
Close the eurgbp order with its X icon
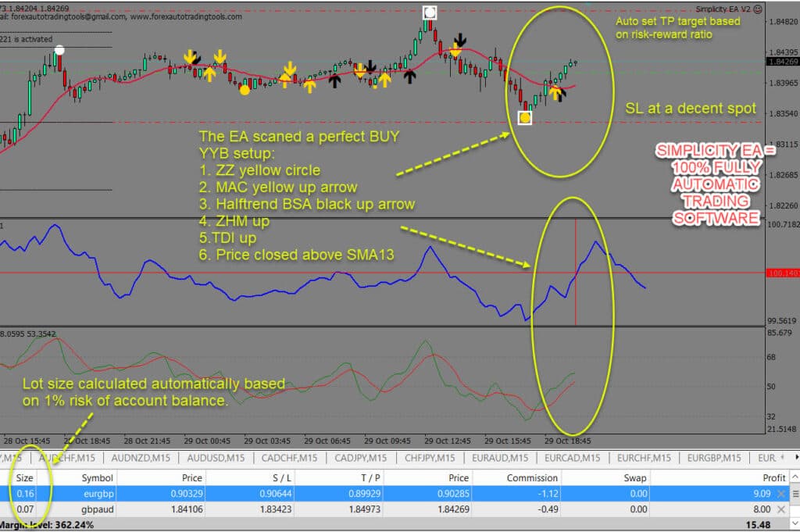coord(781,494)
